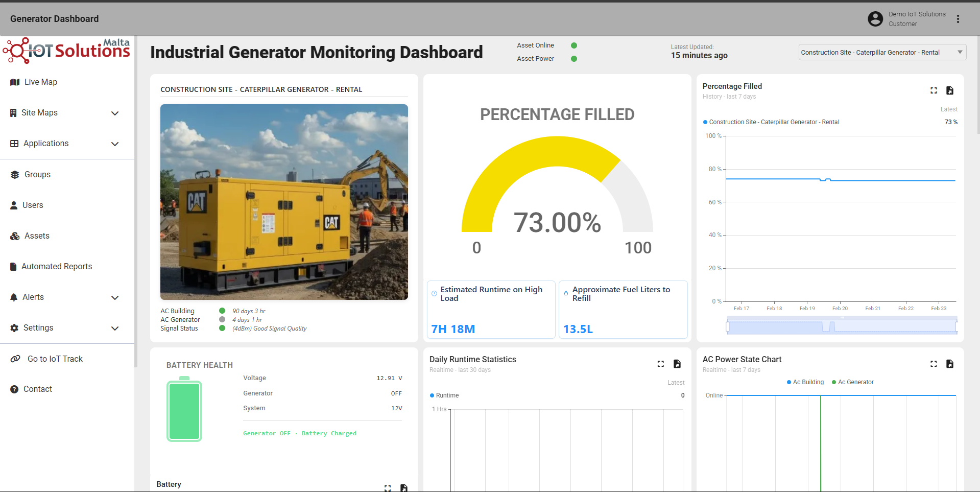980x492 pixels.
Task: Click the battery voltage value 12.91 V
Action: 389,378
